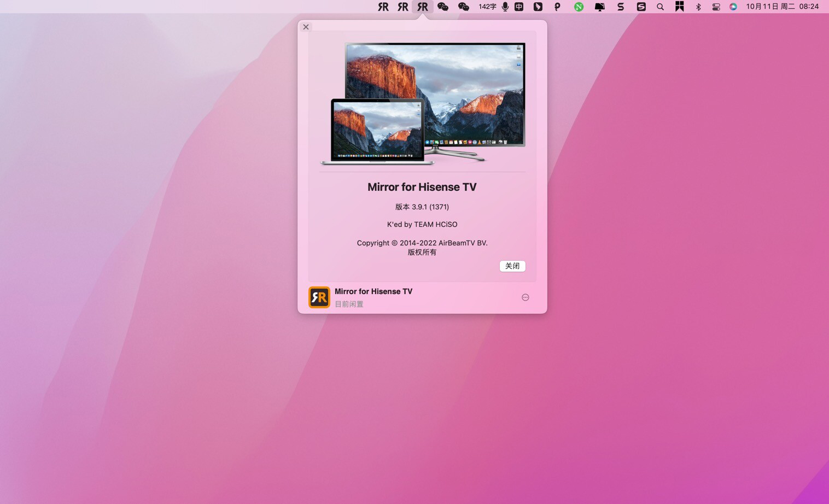Open the more options ellipsis in the popover
The image size is (829, 504).
(x=525, y=297)
